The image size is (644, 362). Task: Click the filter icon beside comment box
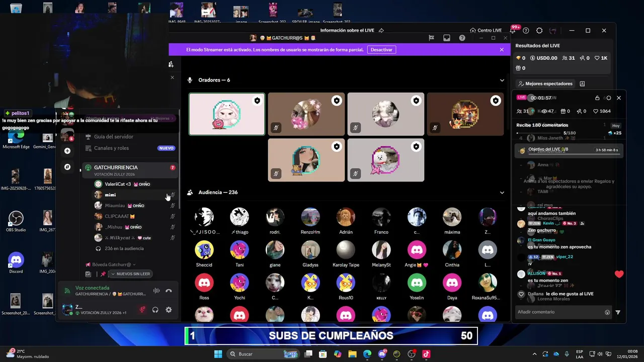tap(618, 312)
